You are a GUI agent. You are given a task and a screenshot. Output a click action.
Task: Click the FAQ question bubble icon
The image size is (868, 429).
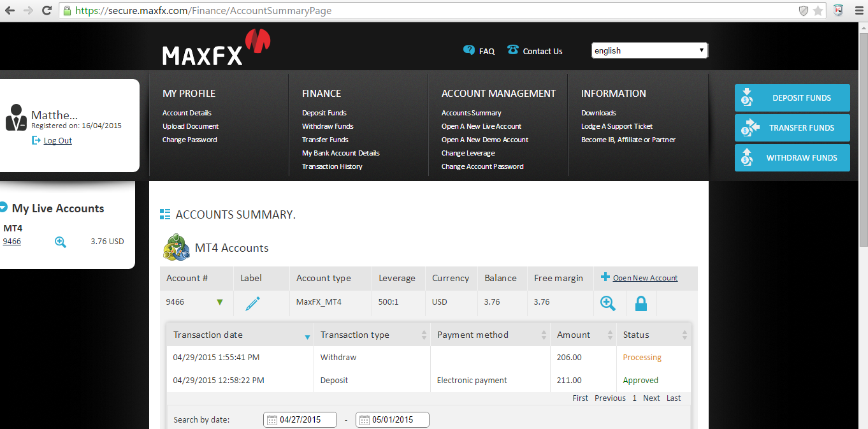tap(469, 50)
